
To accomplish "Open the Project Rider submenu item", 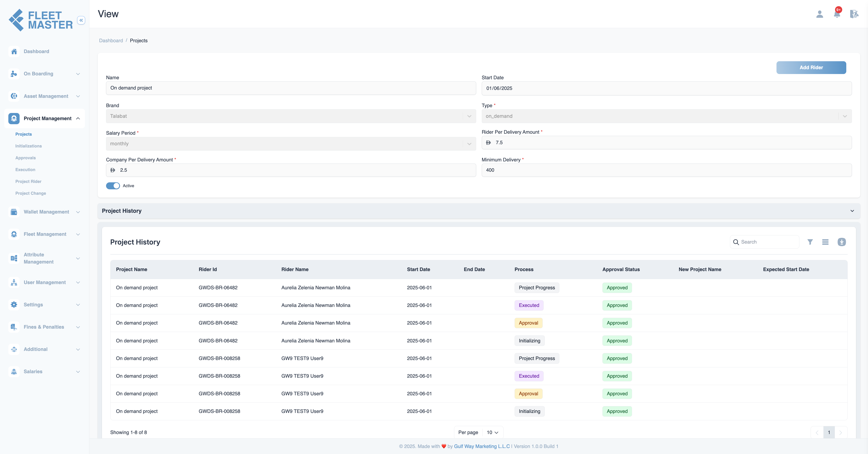I will pos(28,181).
